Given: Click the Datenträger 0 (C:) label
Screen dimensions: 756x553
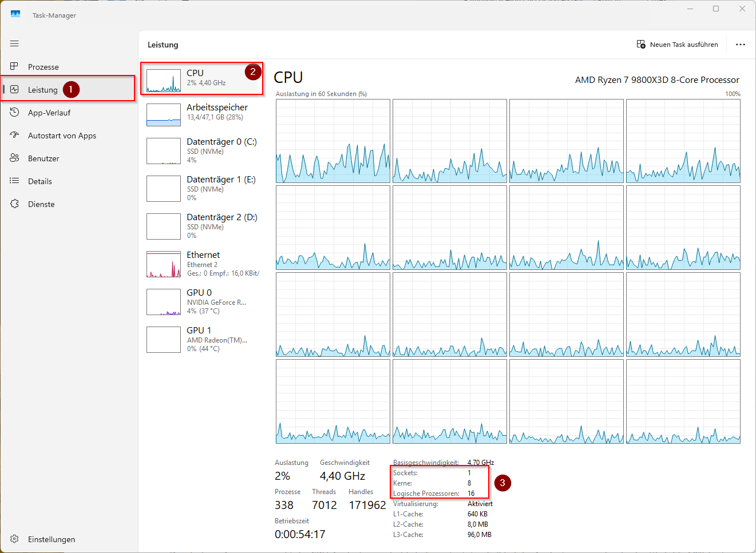Looking at the screenshot, I should pos(222,142).
